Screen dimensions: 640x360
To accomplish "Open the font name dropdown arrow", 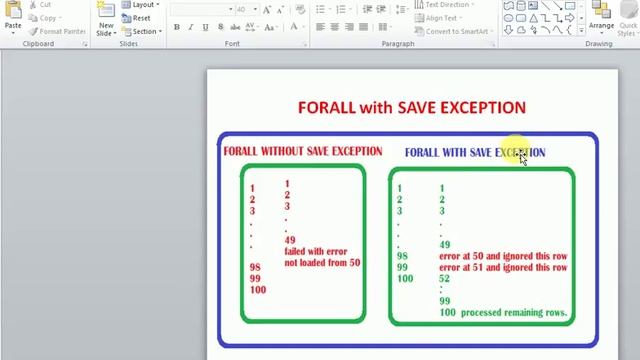I will point(231,9).
